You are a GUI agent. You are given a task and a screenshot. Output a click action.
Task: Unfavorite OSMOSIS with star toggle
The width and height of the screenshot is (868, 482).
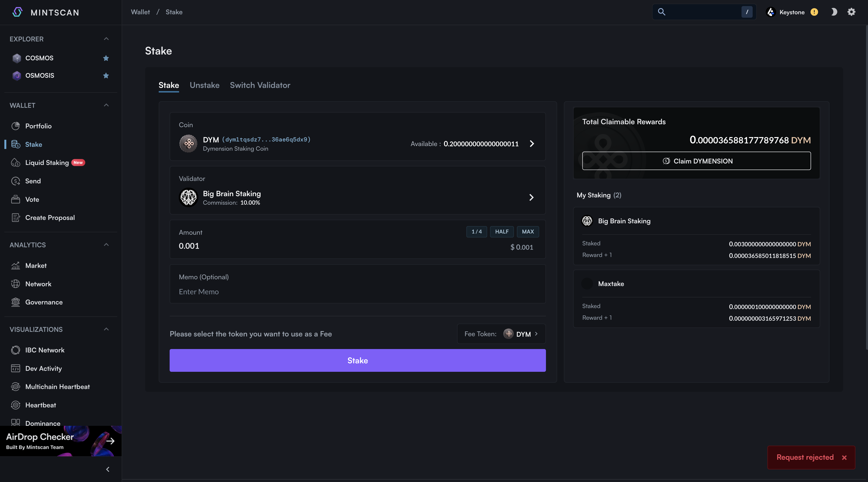[x=106, y=76]
